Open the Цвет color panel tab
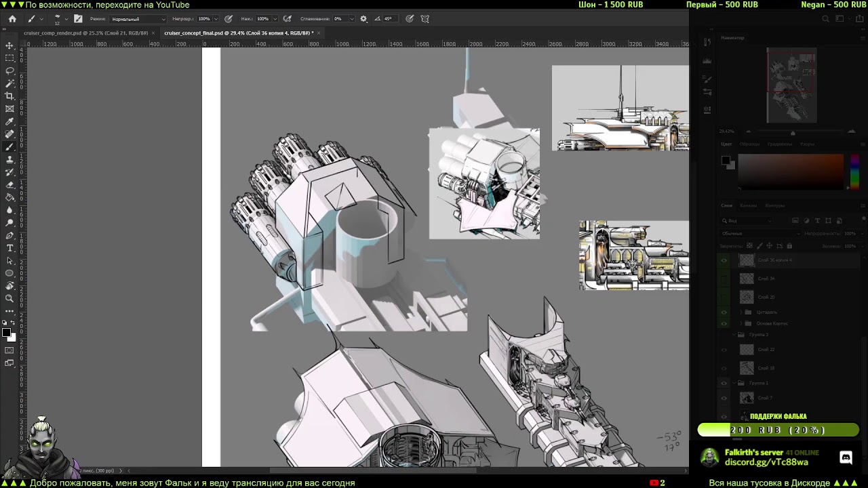Viewport: 868px width, 488px height. click(726, 144)
